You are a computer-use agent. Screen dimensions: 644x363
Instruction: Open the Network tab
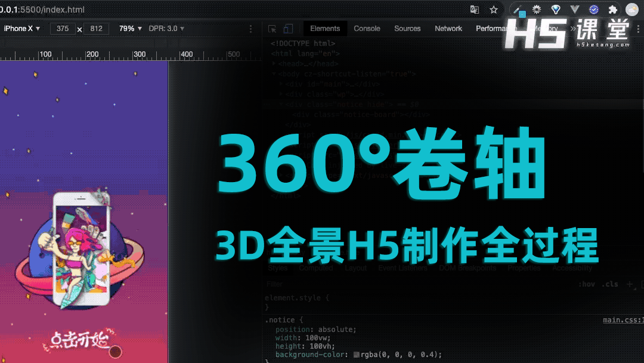click(448, 29)
